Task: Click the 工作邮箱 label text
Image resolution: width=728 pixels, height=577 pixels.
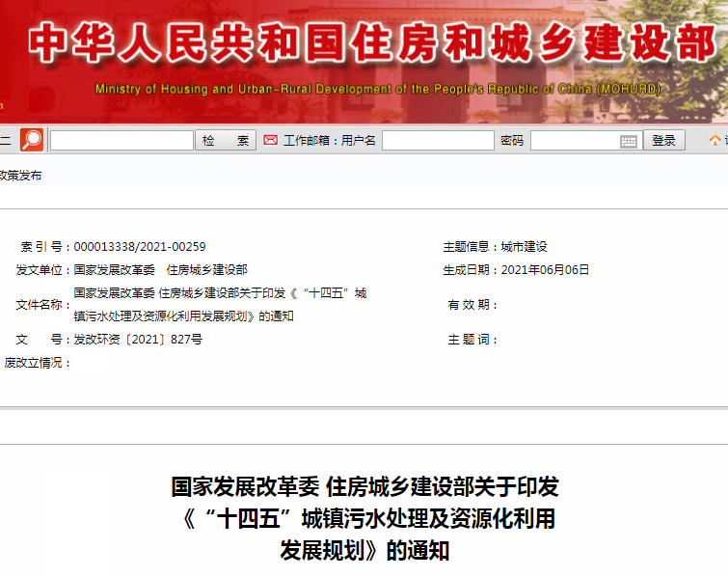Action: pyautogui.click(x=307, y=140)
